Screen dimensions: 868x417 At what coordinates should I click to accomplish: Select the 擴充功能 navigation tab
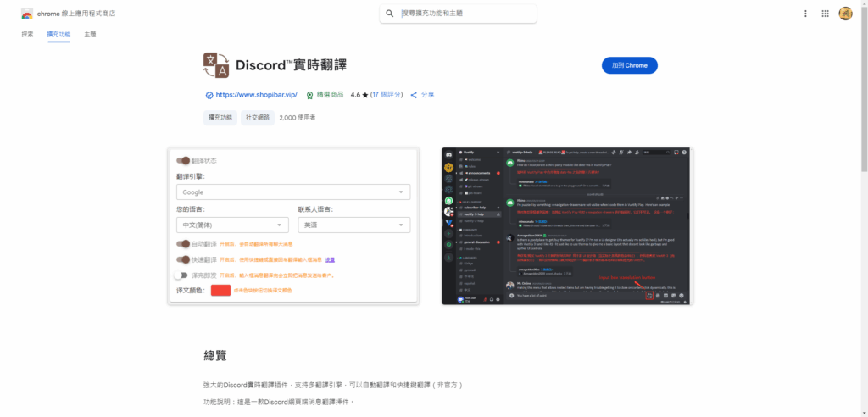click(58, 35)
